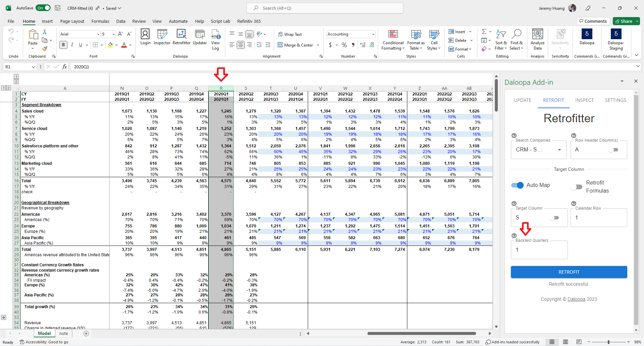
Task: Enable the Retrofit Formulas toggle
Action: pyautogui.click(x=576, y=187)
